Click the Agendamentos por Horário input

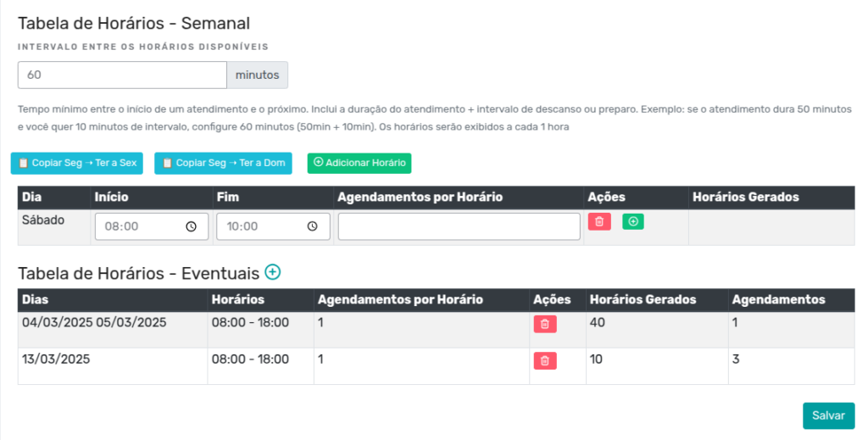[459, 226]
